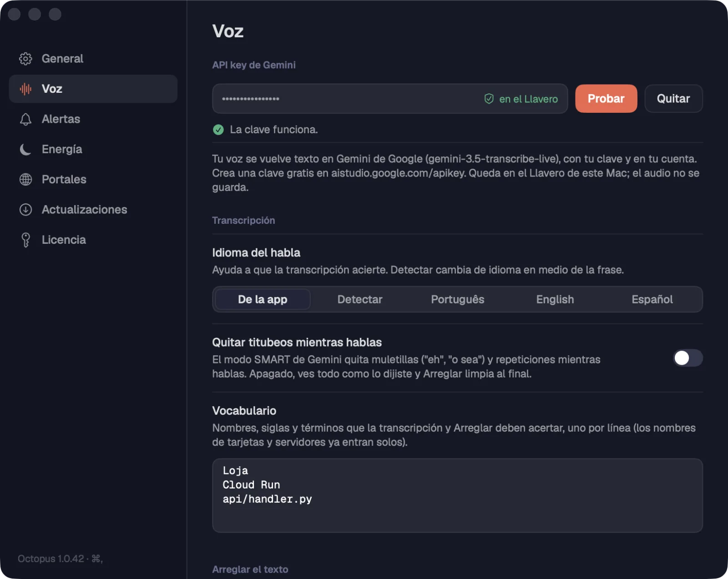
Task: Click the 'Voz' page title
Action: click(228, 31)
